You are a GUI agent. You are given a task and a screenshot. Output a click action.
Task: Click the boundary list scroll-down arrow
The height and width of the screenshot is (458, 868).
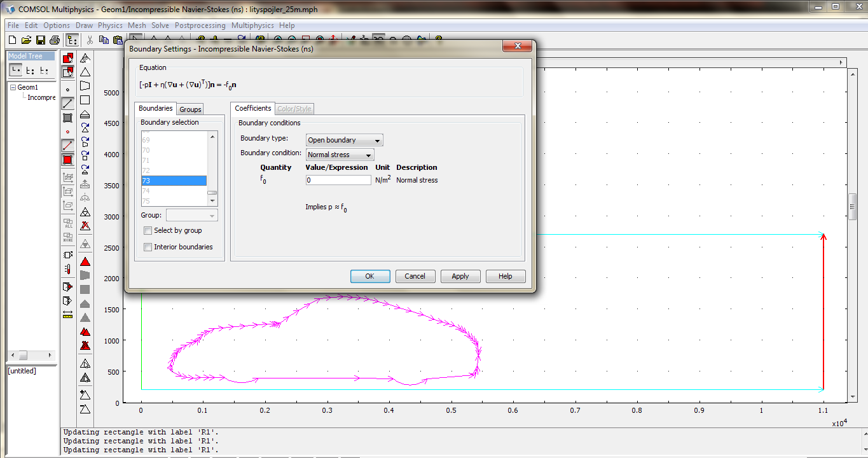pos(212,201)
